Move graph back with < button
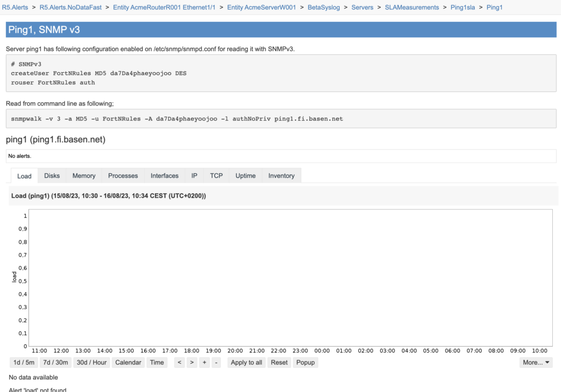 point(180,362)
